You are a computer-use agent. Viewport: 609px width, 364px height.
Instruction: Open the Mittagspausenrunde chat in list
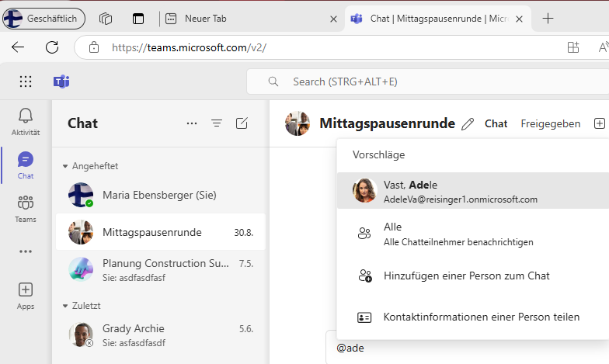tap(161, 232)
